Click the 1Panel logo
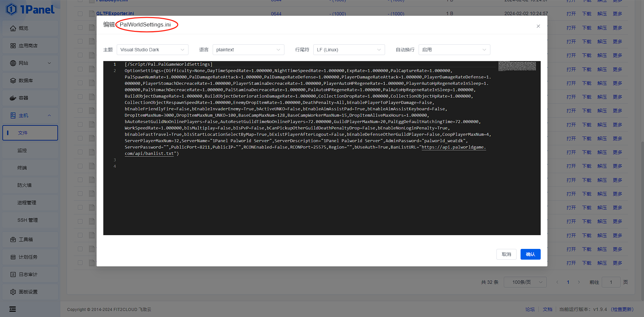This screenshot has height=317, width=644. [30, 9]
